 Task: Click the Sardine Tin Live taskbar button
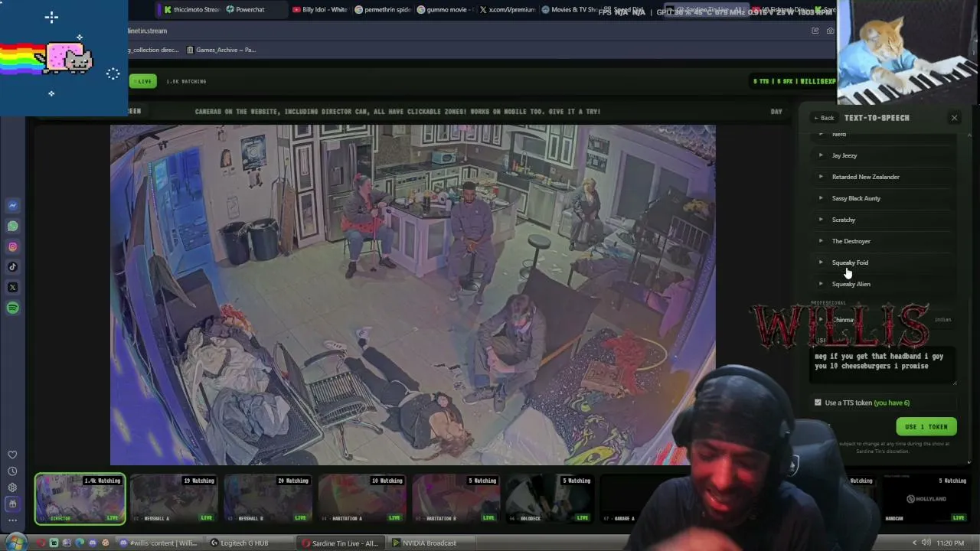340,543
